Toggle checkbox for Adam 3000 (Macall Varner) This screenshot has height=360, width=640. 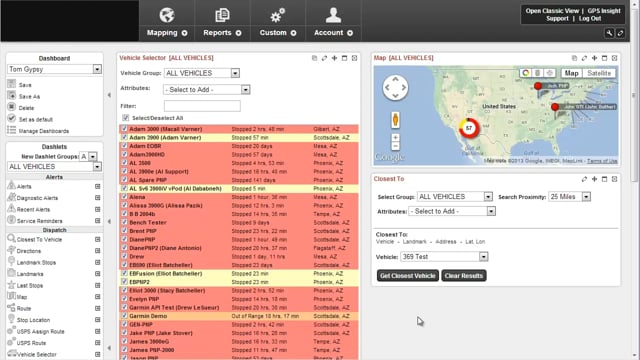click(x=124, y=129)
